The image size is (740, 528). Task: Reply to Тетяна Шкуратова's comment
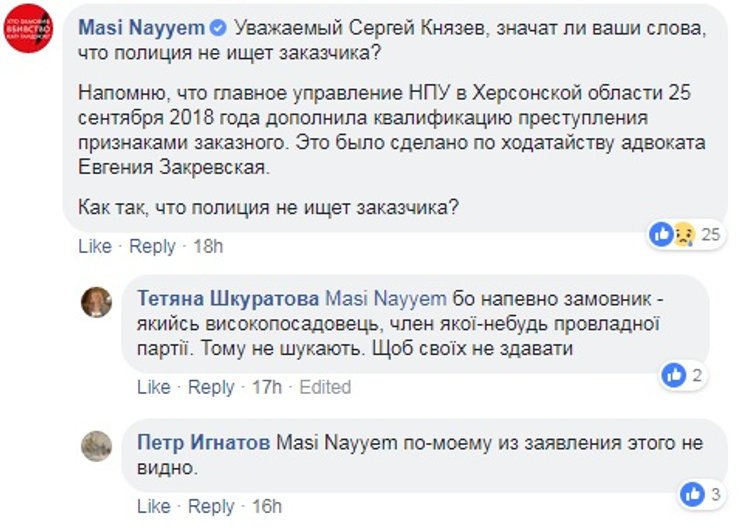pyautogui.click(x=211, y=387)
